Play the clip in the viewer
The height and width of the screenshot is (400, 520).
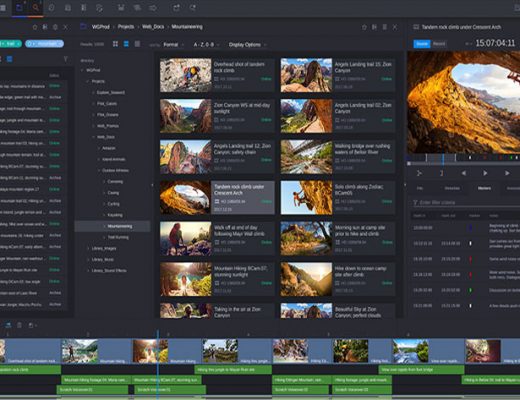tap(485, 173)
